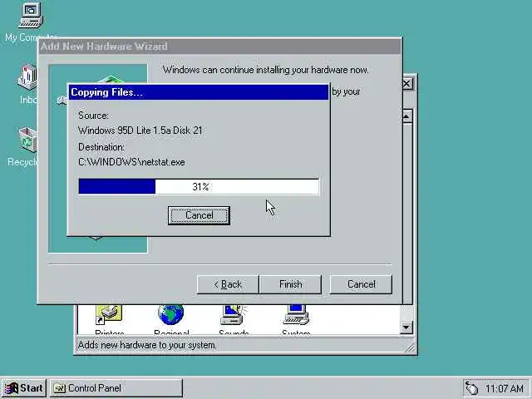
Task: Open the Recycle Bin desktop icon
Action: click(x=27, y=140)
